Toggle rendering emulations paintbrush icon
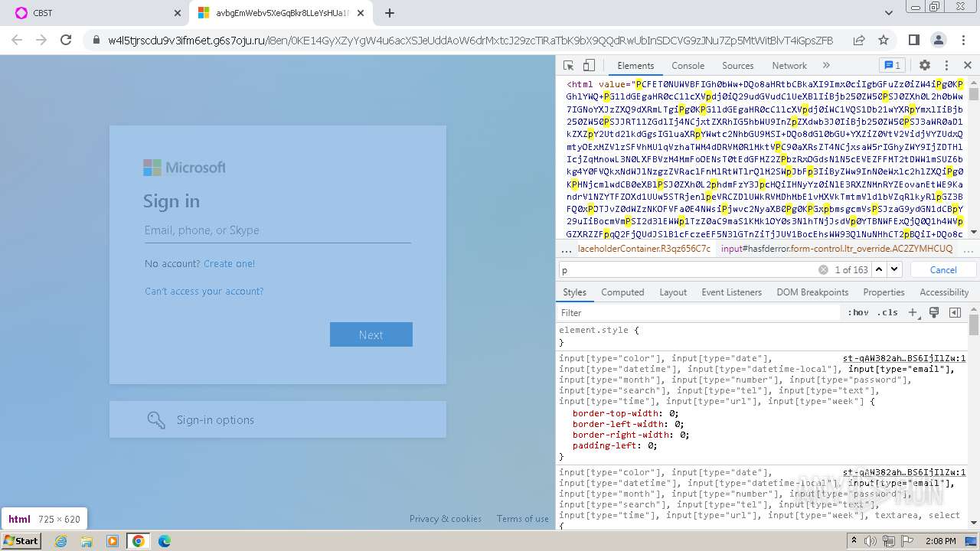Screen dimensions: 980x551 (934, 313)
